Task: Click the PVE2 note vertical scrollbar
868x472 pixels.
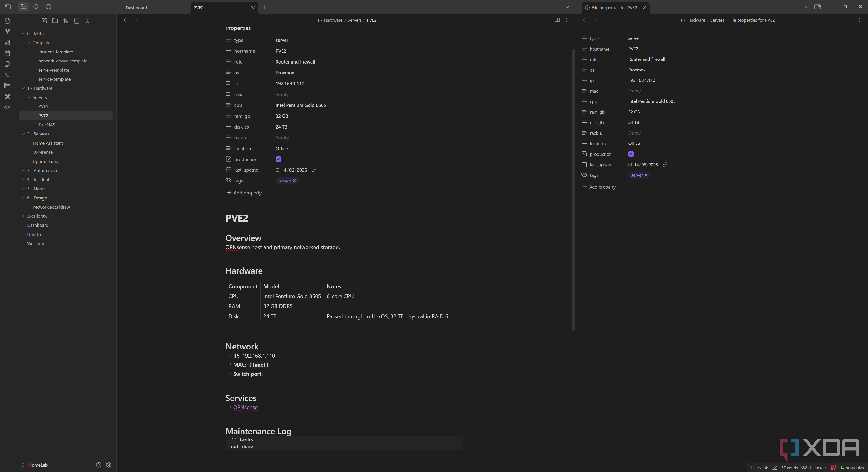Action: [x=573, y=190]
